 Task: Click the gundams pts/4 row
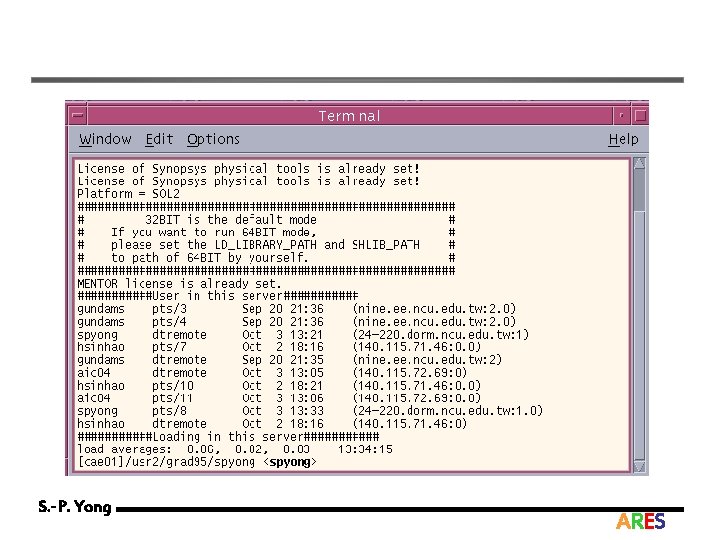tap(297, 321)
